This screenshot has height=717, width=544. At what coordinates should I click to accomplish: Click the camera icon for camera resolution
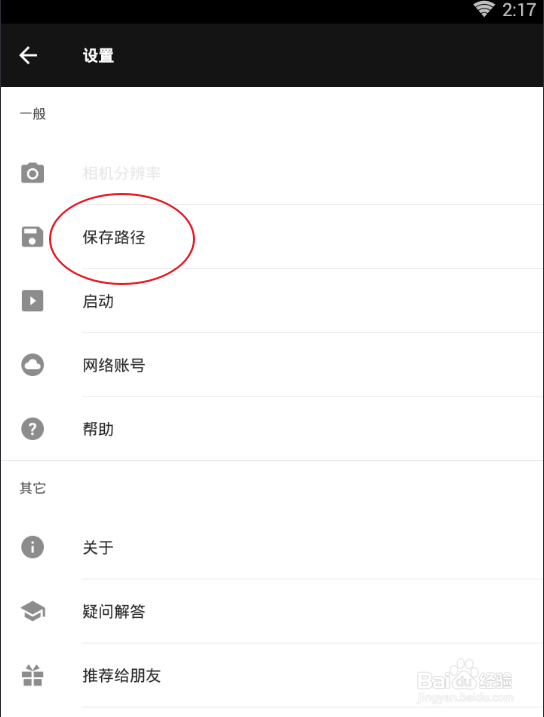32,173
